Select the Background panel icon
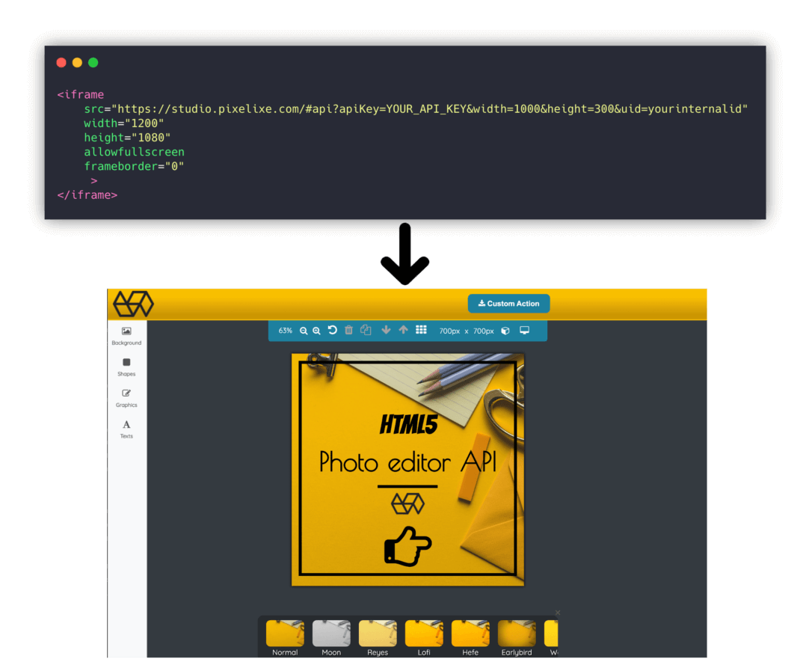This screenshot has width=812, height=662. (126, 330)
